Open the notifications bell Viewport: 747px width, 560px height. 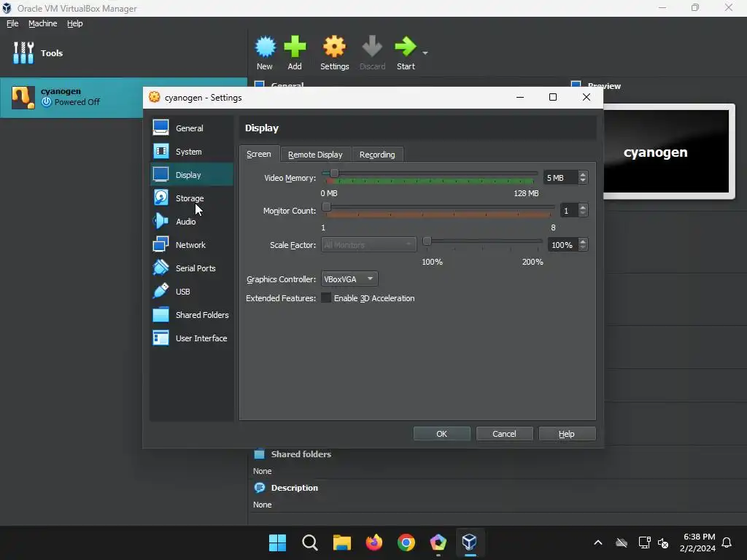click(x=727, y=542)
